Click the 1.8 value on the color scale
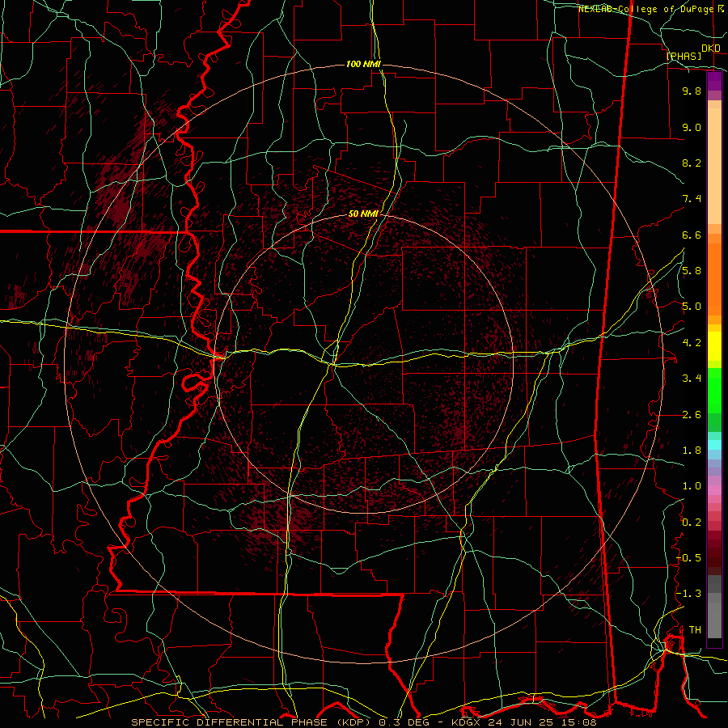Image resolution: width=728 pixels, height=728 pixels. (692, 451)
